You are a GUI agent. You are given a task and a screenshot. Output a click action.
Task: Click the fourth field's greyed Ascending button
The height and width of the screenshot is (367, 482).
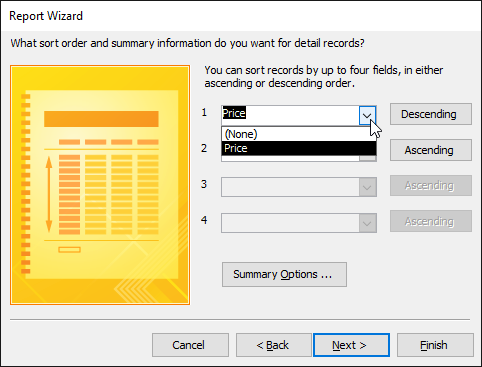431,221
